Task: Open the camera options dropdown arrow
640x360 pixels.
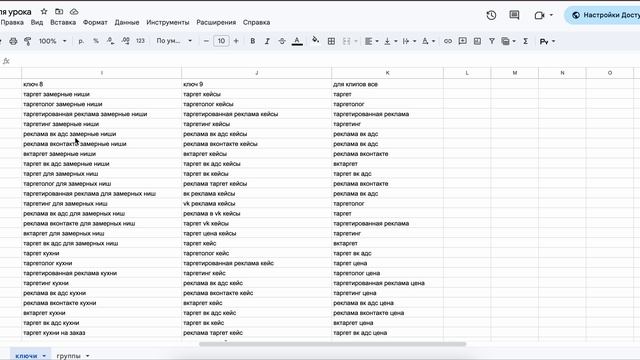Action: pyautogui.click(x=551, y=15)
